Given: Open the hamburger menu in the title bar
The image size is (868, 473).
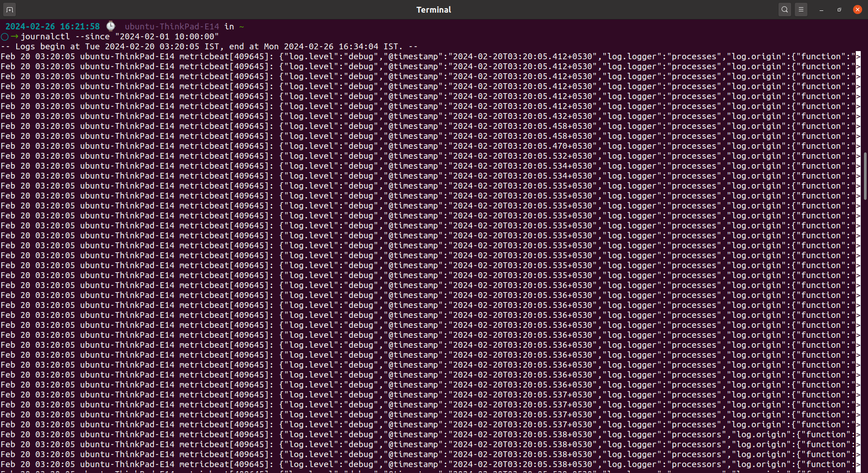Looking at the screenshot, I should 801,9.
